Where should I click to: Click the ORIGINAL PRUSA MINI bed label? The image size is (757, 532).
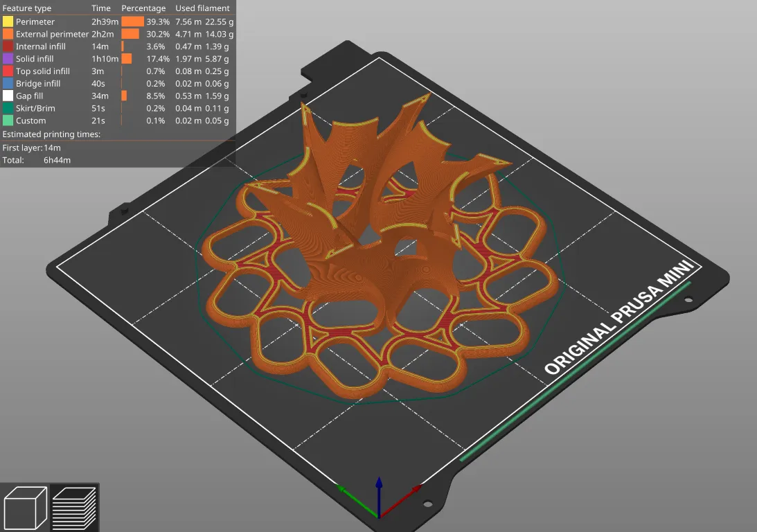(621, 317)
